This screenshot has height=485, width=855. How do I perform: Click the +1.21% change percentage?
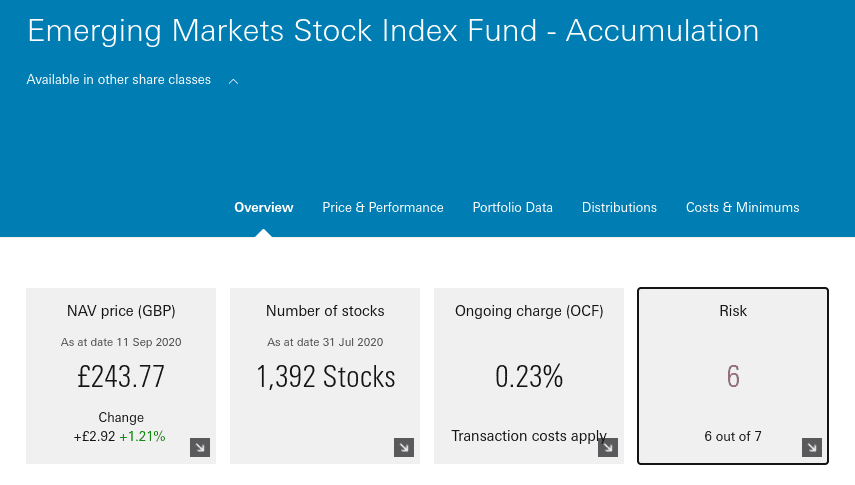tap(142, 436)
